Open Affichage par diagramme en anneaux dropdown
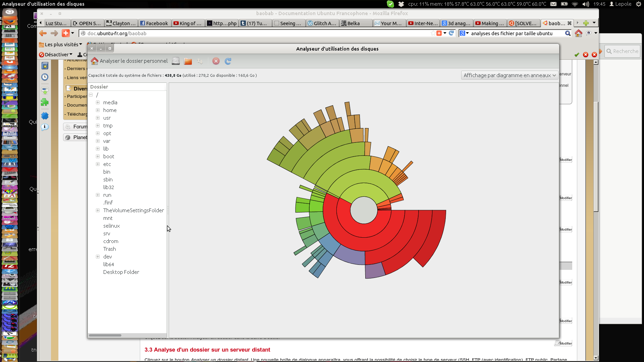Viewport: 644px width, 362px height. coord(509,75)
